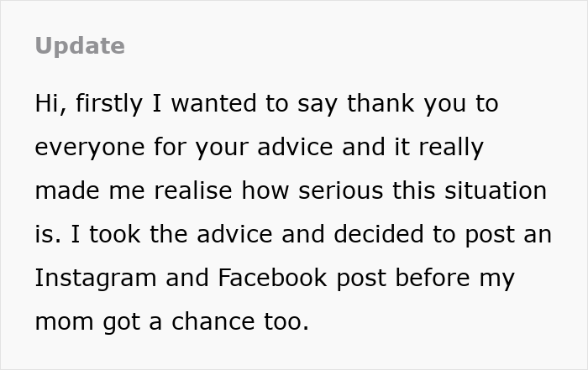
Task: Select the word "Instagram" in the paragraph
Action: 95,278
